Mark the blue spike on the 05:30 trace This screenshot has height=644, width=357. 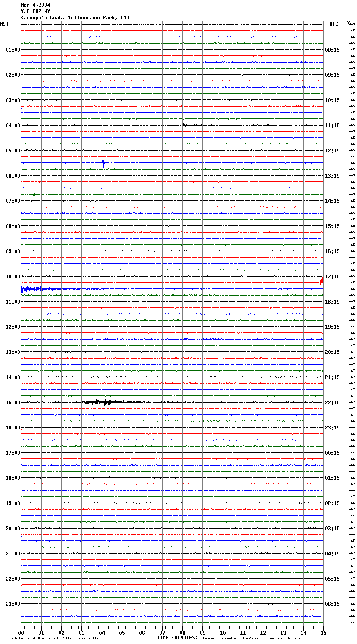pyautogui.click(x=105, y=163)
